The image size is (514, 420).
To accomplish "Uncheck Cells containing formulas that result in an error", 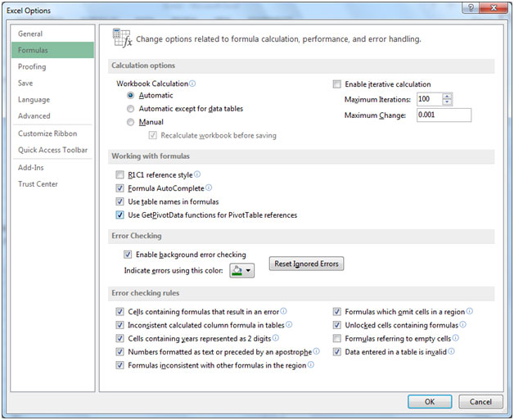I will click(120, 311).
